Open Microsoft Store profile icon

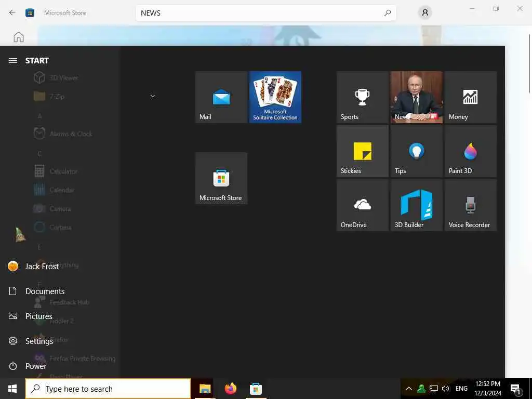tap(425, 13)
